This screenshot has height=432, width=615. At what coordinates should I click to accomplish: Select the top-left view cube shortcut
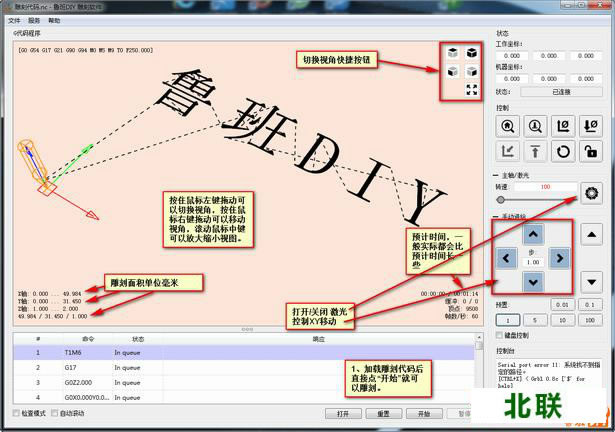(x=453, y=53)
